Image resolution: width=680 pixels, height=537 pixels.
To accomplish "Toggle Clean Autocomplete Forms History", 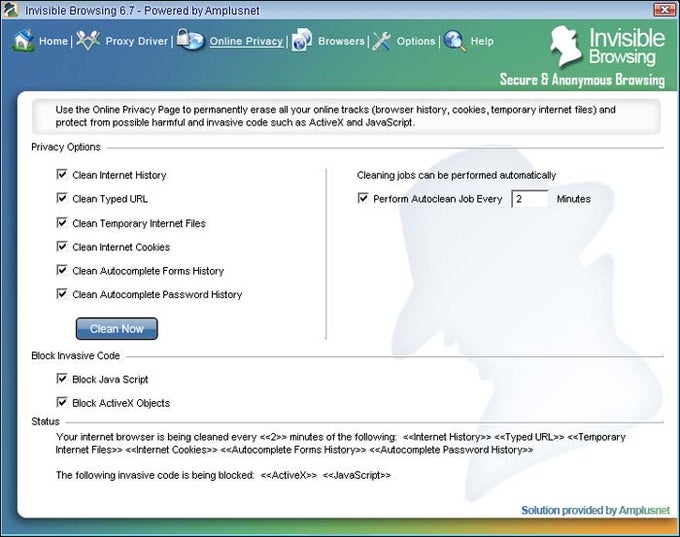I will 62,270.
